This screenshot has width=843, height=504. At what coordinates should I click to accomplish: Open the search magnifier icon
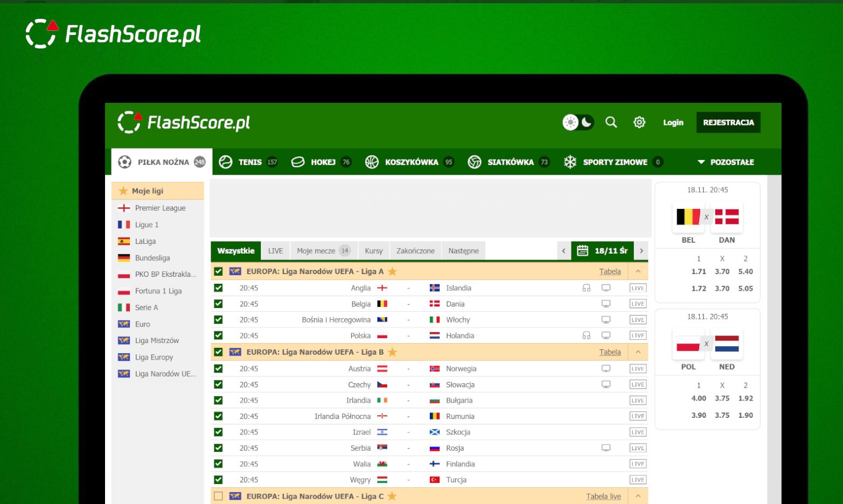(611, 122)
